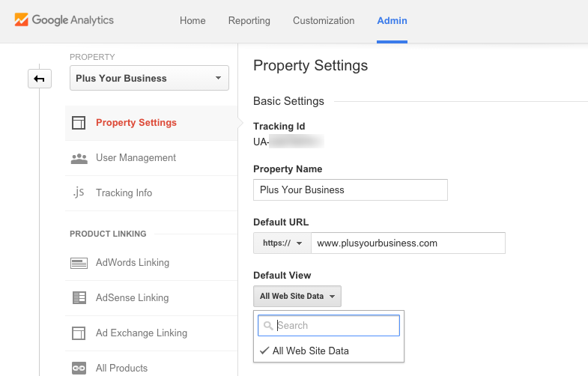Click the PRODUCT LINKING section header

coord(108,234)
